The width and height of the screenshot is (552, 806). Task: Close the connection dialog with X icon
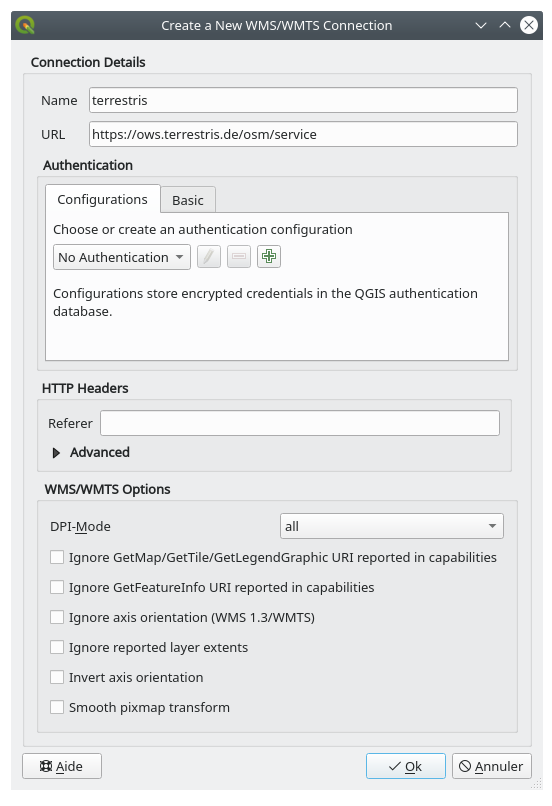529,25
